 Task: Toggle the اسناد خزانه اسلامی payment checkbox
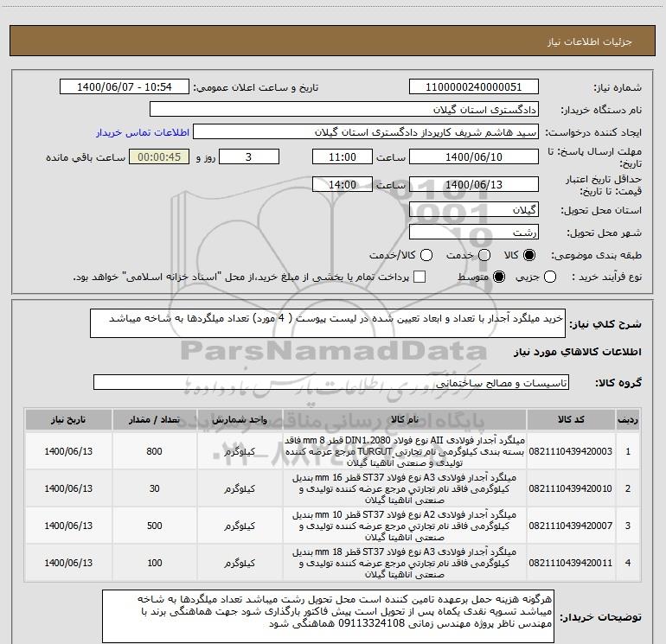(419, 277)
